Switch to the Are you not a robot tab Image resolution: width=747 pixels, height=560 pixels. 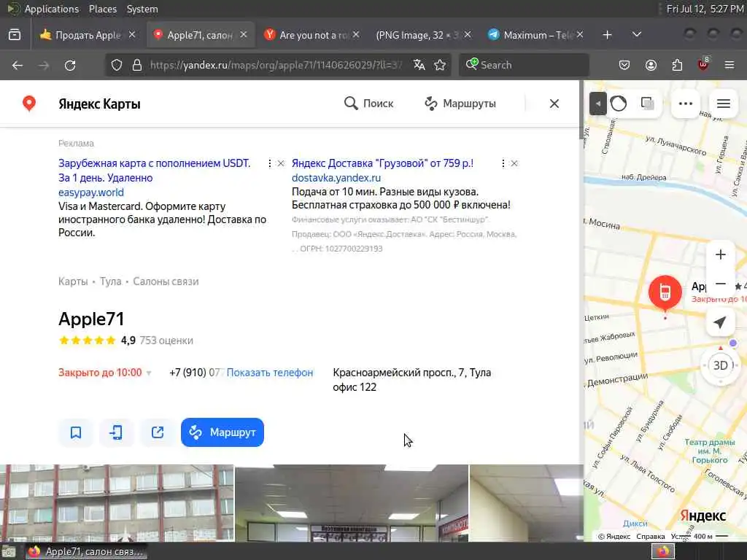tap(311, 35)
